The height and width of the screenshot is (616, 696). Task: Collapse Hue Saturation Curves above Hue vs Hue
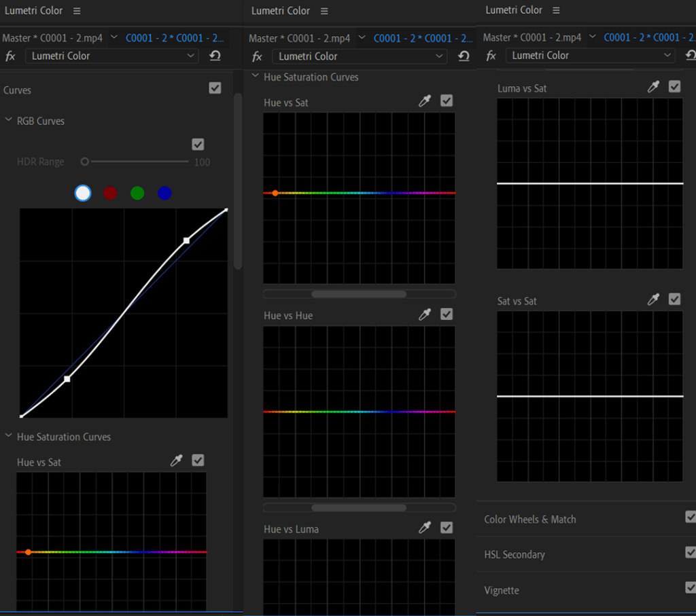tap(256, 77)
